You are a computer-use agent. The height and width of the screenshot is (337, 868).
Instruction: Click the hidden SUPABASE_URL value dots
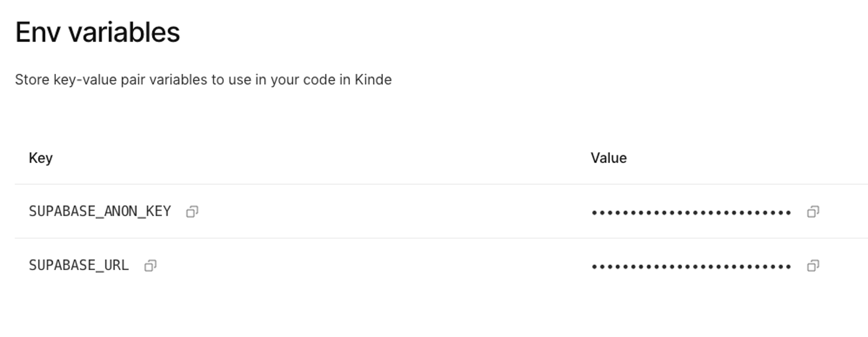coord(691,267)
